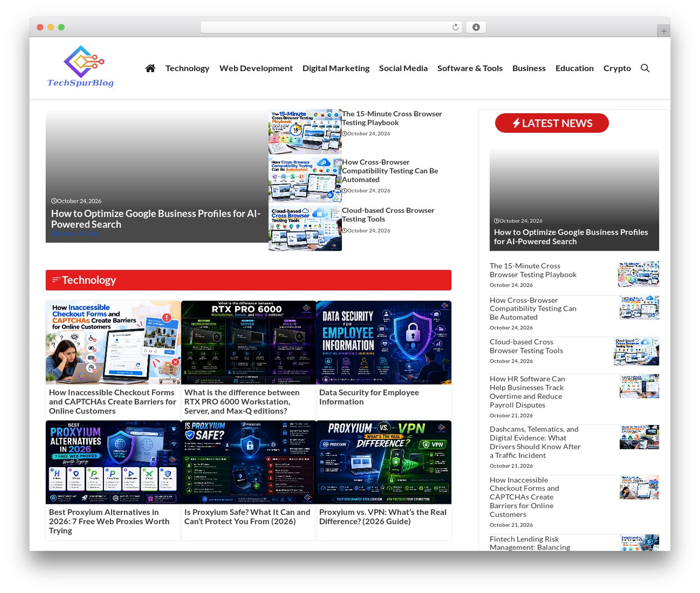
Task: Open the Technology menu item
Action: pyautogui.click(x=188, y=68)
